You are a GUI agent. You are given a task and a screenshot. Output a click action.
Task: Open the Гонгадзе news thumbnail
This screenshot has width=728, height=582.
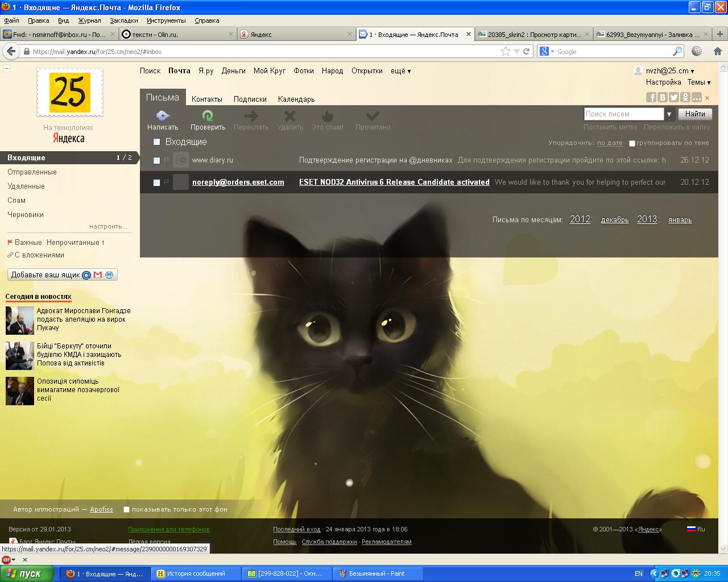(20, 321)
